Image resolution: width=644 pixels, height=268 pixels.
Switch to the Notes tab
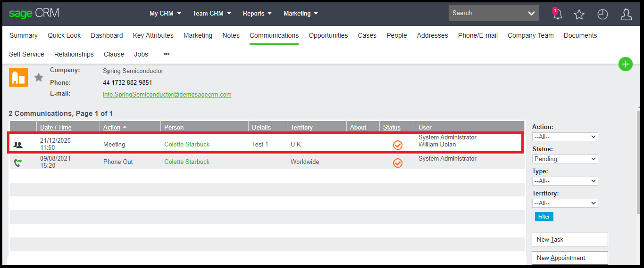click(231, 35)
